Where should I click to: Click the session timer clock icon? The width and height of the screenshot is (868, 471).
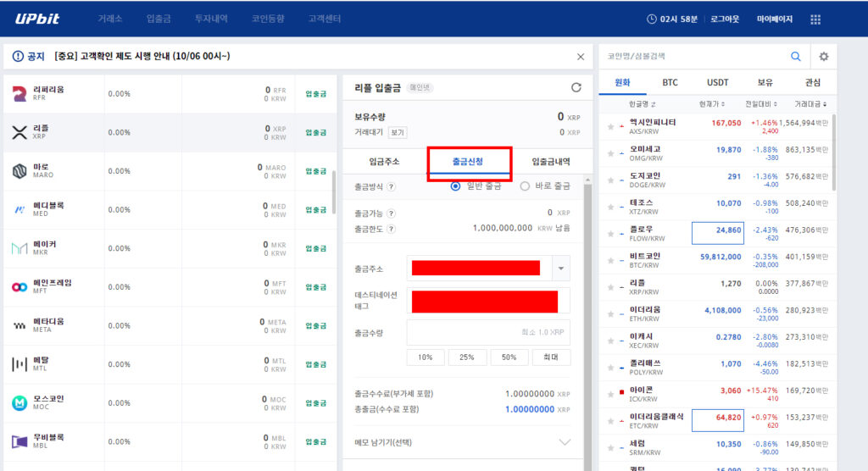click(x=652, y=19)
